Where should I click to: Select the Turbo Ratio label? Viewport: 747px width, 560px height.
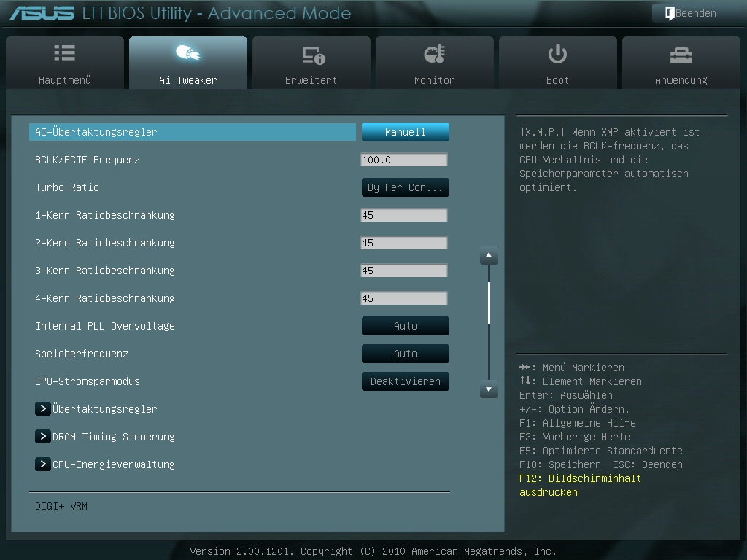click(67, 187)
